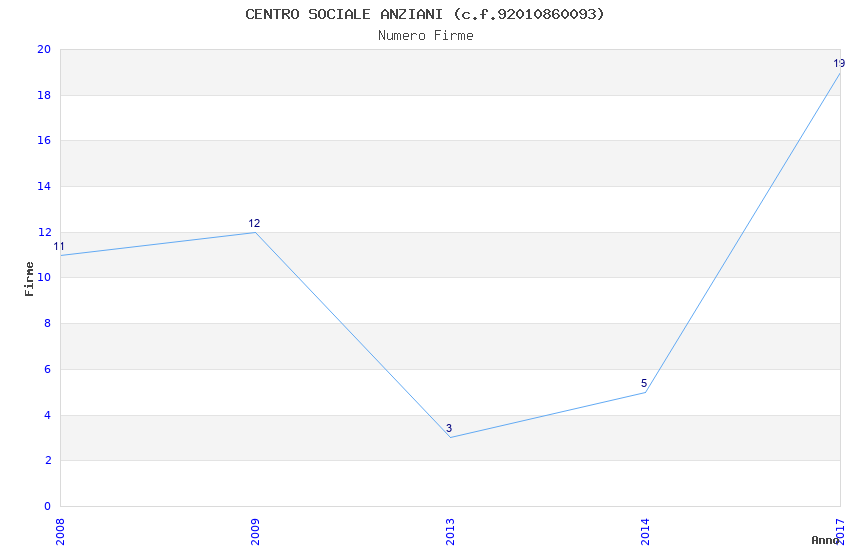Click the x-axis year 2017
850x550 pixels.
[x=840, y=532]
